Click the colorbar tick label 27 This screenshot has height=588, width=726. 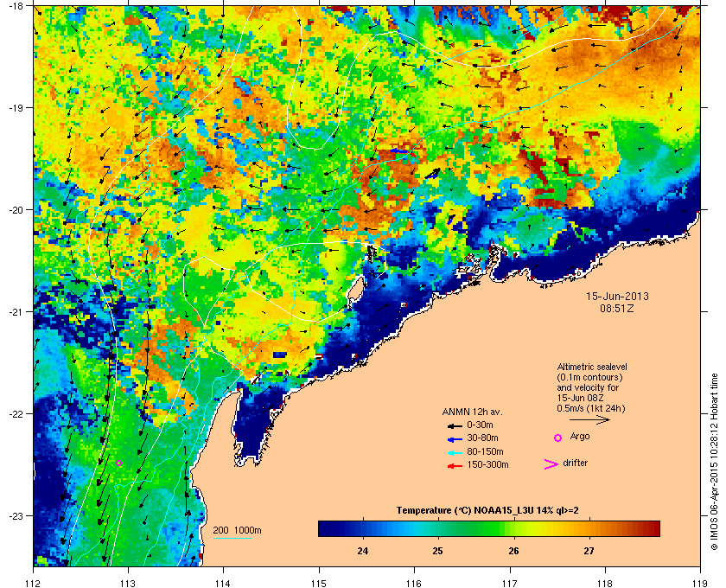click(589, 551)
